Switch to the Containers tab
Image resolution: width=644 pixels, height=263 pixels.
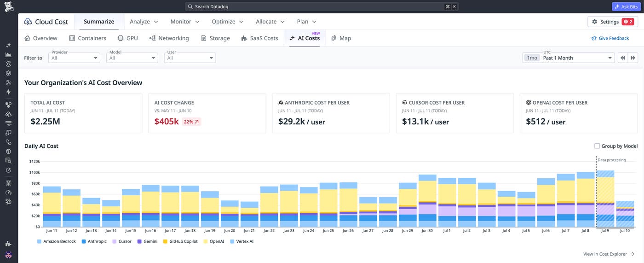coord(87,38)
